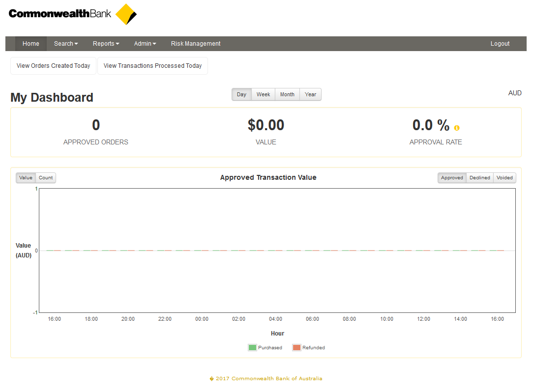Toggle the chart to Value view
533x392 pixels.
coord(26,178)
